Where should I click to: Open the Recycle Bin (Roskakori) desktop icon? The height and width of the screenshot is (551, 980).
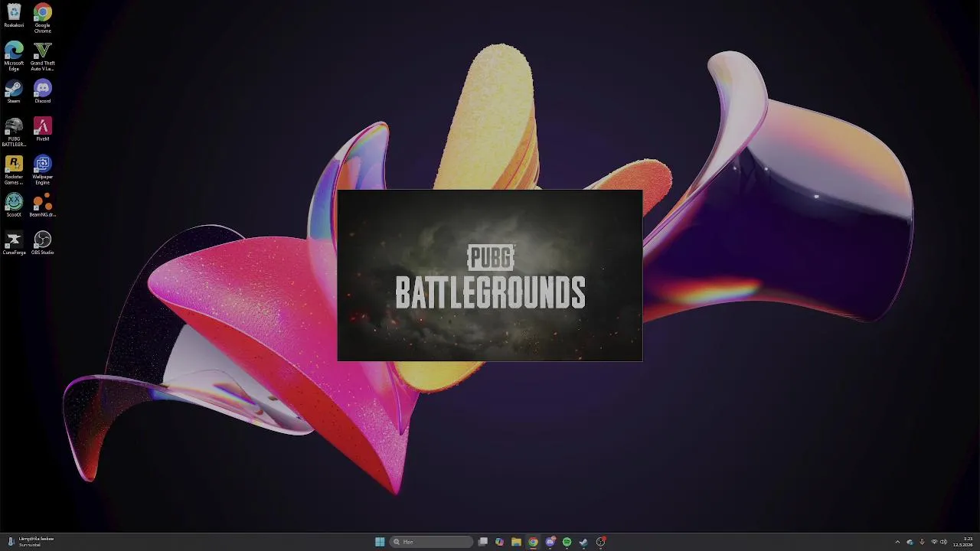point(14,16)
